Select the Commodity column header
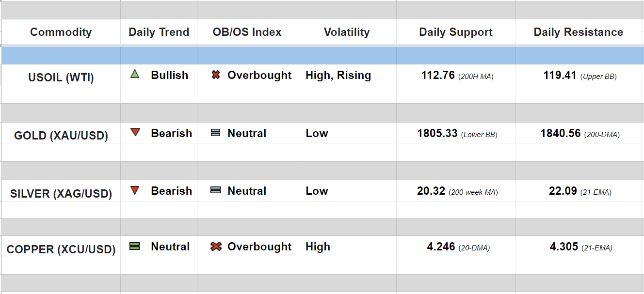Screen dimensions: 644x294 coord(61,32)
